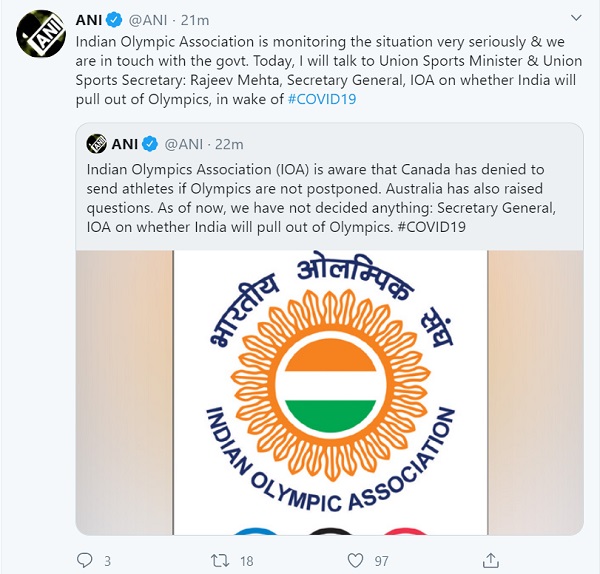Click small ANI avatar in quoted tweet
This screenshot has height=574, width=600.
(x=96, y=144)
